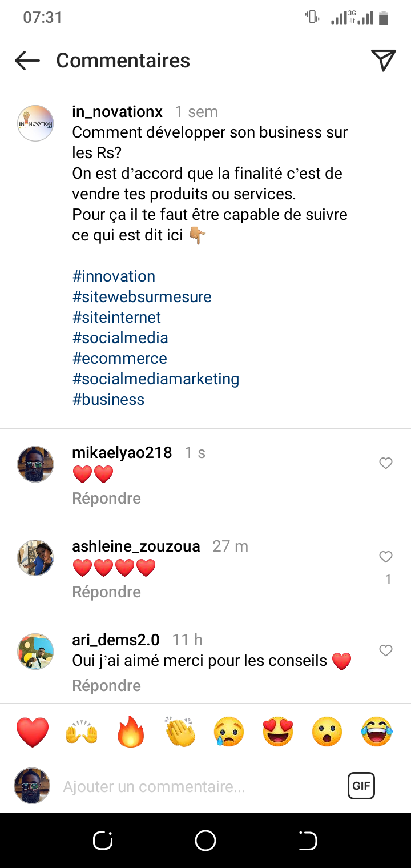Insert the raised hands quick emoji
The image size is (411, 868).
82,732
